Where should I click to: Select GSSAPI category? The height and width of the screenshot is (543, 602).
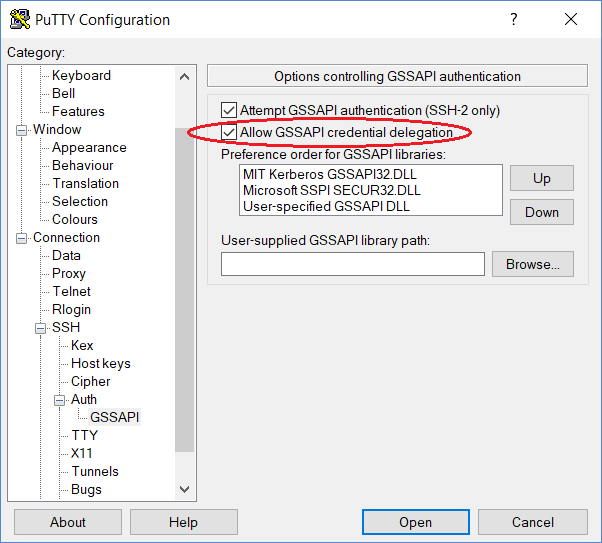click(x=115, y=417)
